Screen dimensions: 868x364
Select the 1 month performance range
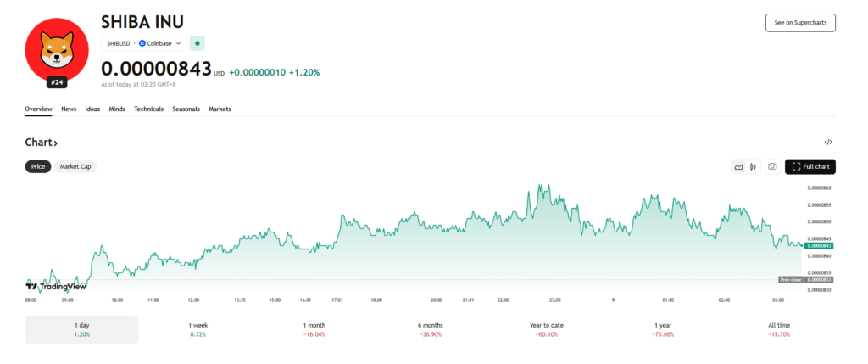[x=314, y=330]
